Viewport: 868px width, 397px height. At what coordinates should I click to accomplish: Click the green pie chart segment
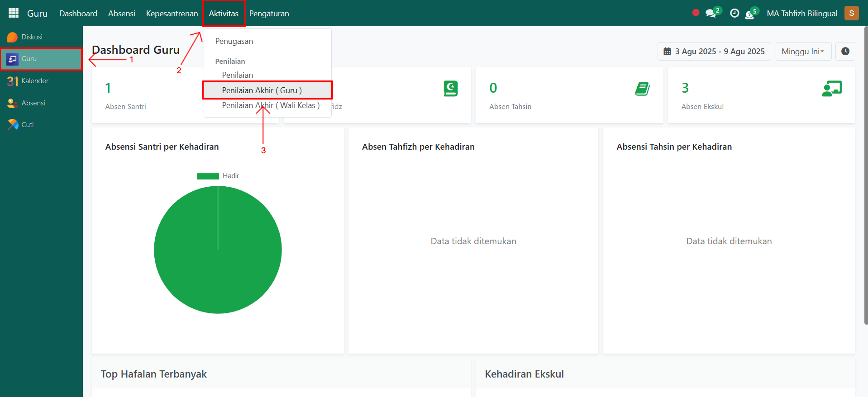(218, 262)
